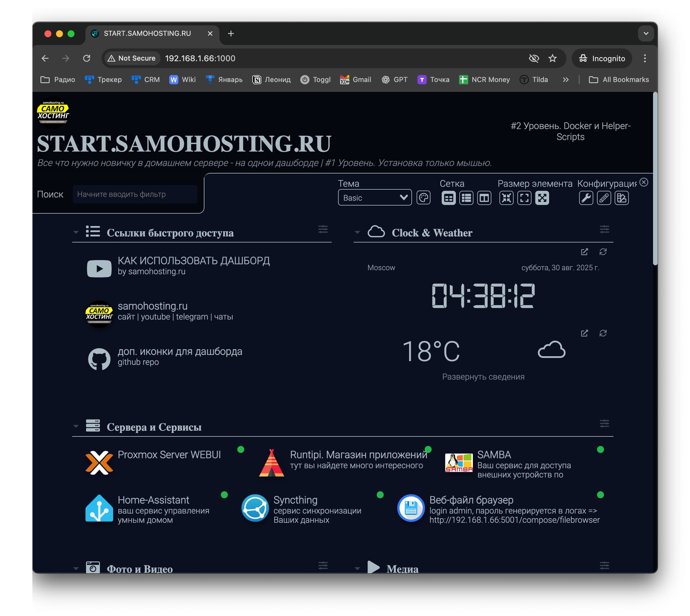Screen dimensions: 690x616
Task: Collapse Ссылки быстрого доступа section
Action: pyautogui.click(x=76, y=233)
